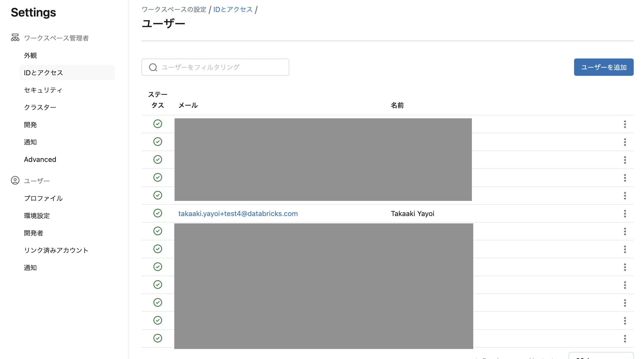Open 環境設定 under ユーザー section
This screenshot has width=644, height=359.
pos(37,216)
